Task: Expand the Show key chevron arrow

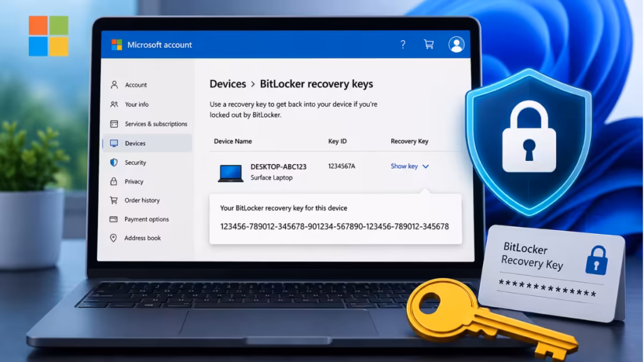Action: (x=426, y=166)
